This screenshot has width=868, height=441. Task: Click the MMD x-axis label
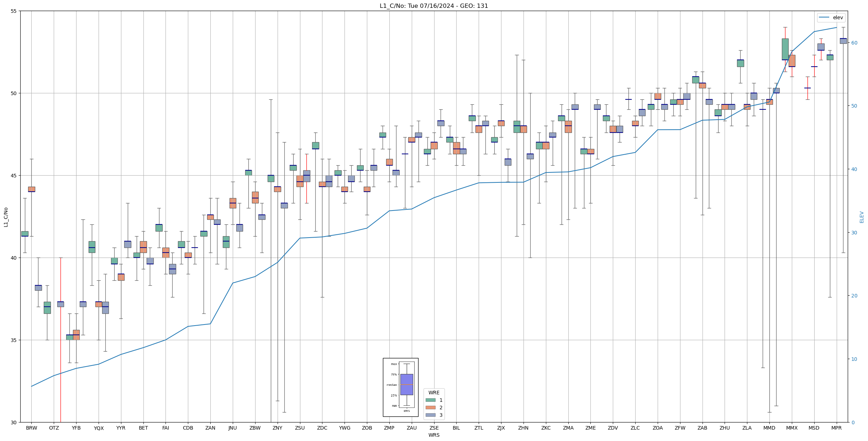pos(769,428)
